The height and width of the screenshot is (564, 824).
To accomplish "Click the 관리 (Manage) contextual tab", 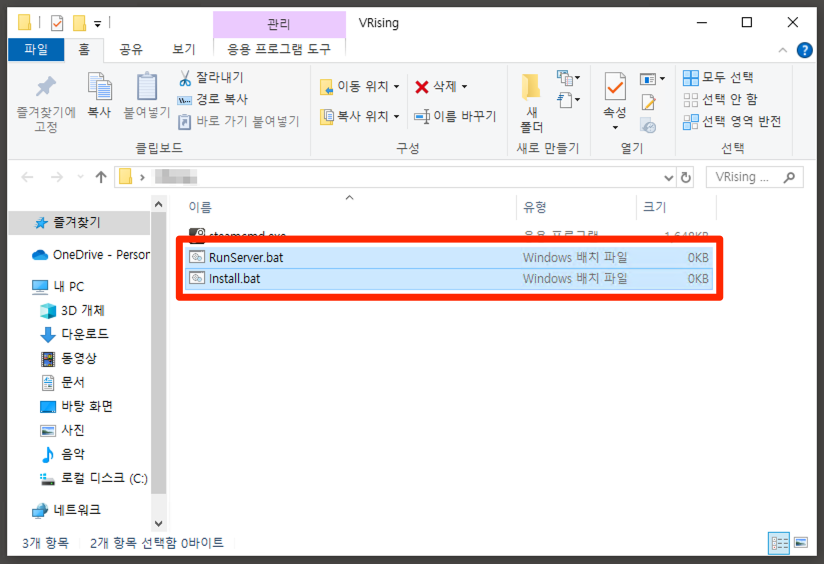I will (279, 24).
